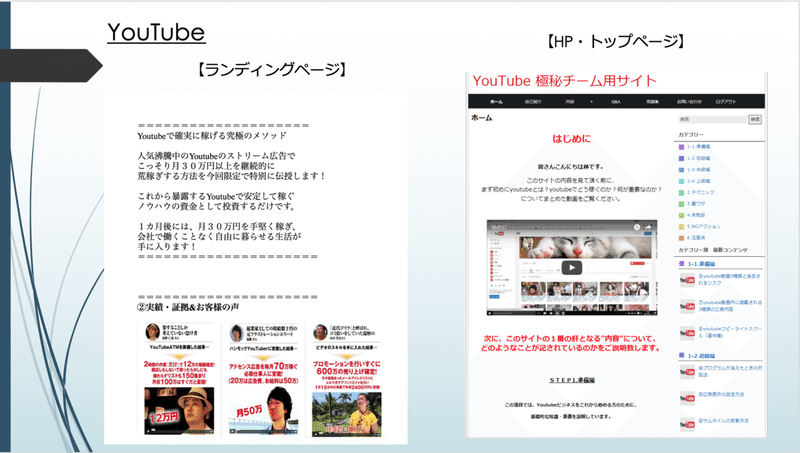Open the 内容 nav menu item
Screen dimensions: 800x453
coord(570,102)
